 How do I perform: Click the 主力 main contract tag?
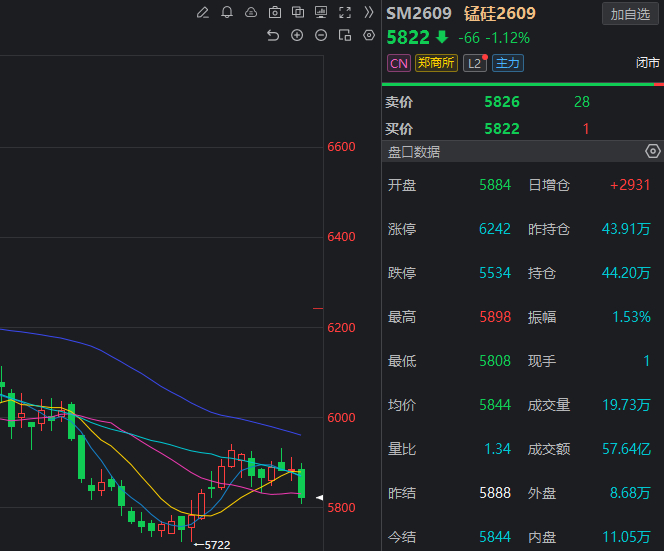(x=508, y=63)
